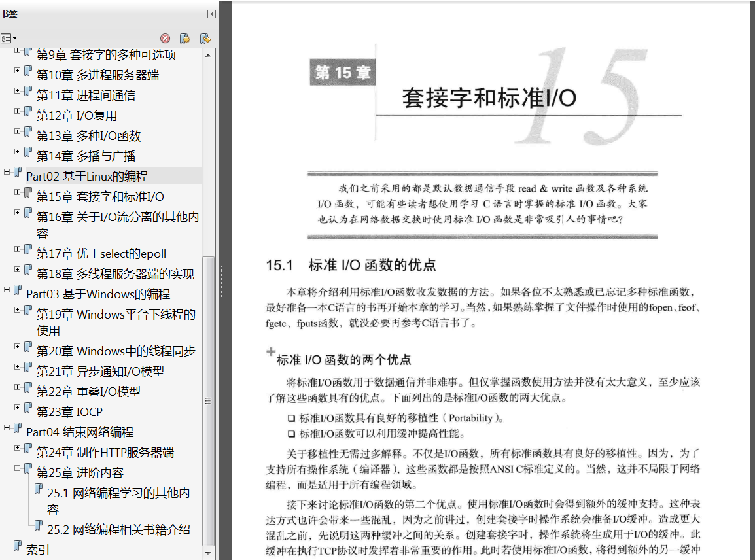This screenshot has width=755, height=560.
Task: Expand the 第16章 关于I/O流分离 node
Action: coord(17,212)
